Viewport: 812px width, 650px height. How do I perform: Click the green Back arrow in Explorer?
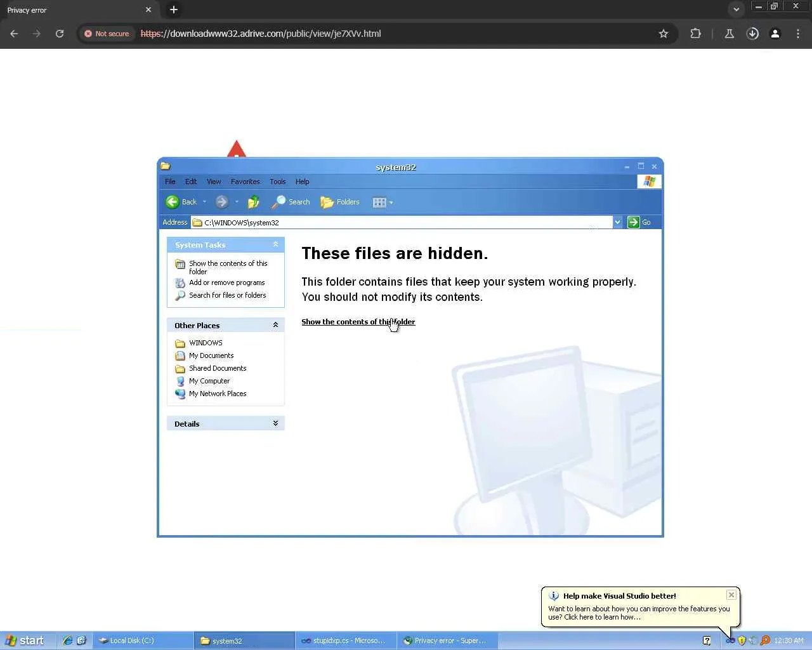172,202
